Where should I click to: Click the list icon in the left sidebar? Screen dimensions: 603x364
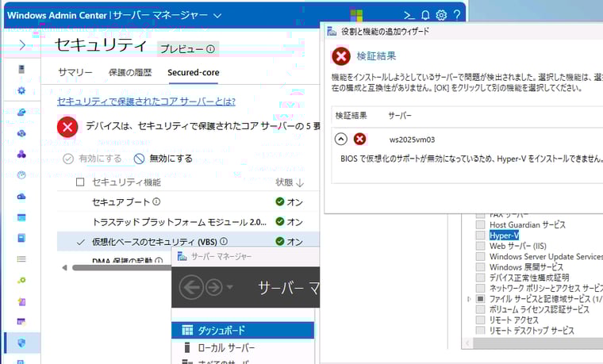tap(21, 259)
